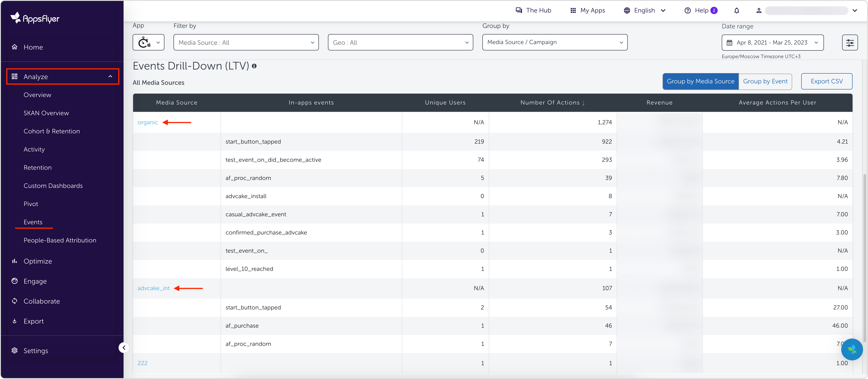The height and width of the screenshot is (379, 868).
Task: Open the App selector dropdown
Action: (x=148, y=42)
